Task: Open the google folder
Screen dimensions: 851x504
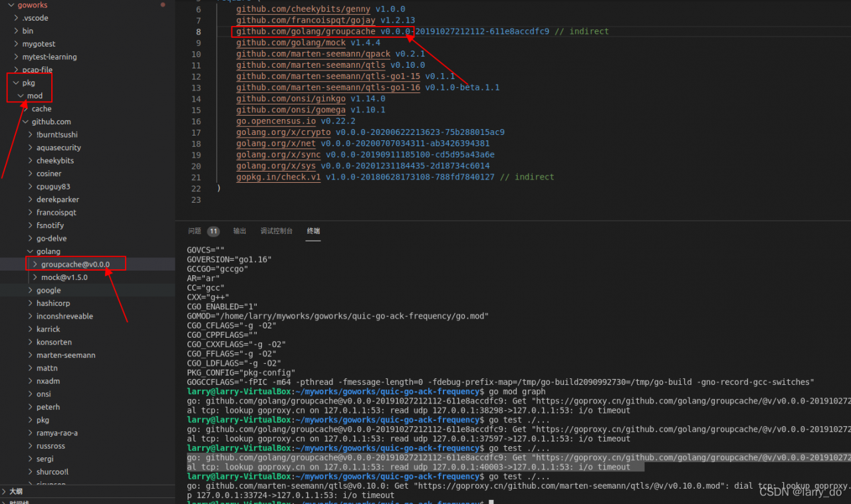Action: (49, 291)
